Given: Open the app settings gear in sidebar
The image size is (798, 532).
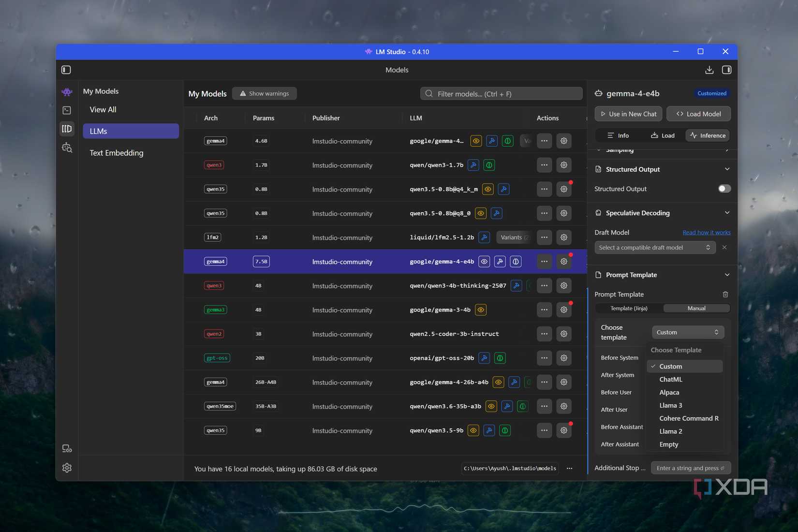Looking at the screenshot, I should (x=67, y=468).
